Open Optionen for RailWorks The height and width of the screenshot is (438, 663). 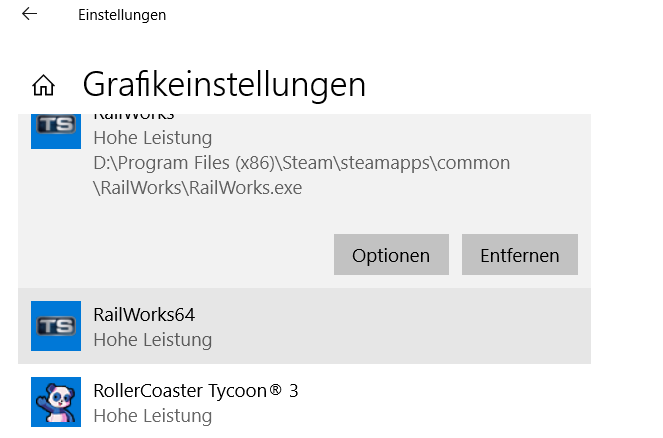tap(391, 255)
